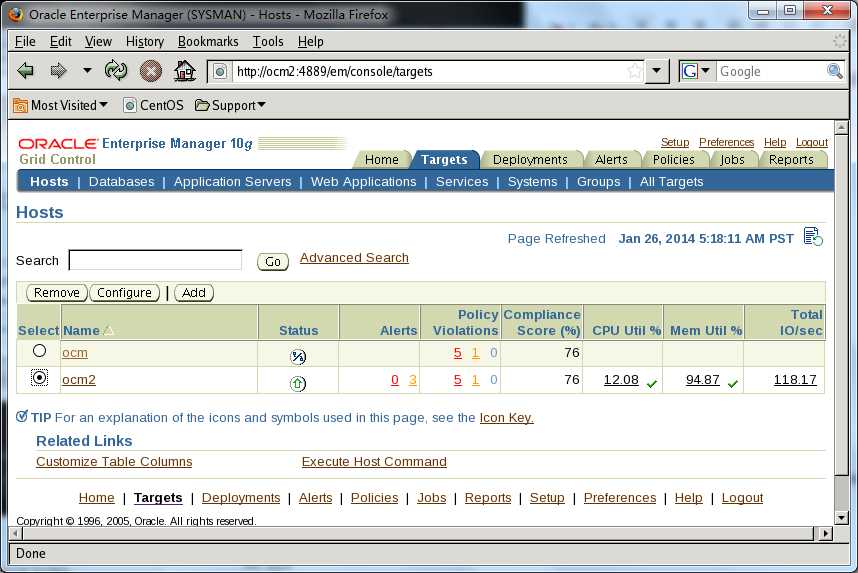Open ocm host link
The height and width of the screenshot is (573, 858).
(x=74, y=353)
